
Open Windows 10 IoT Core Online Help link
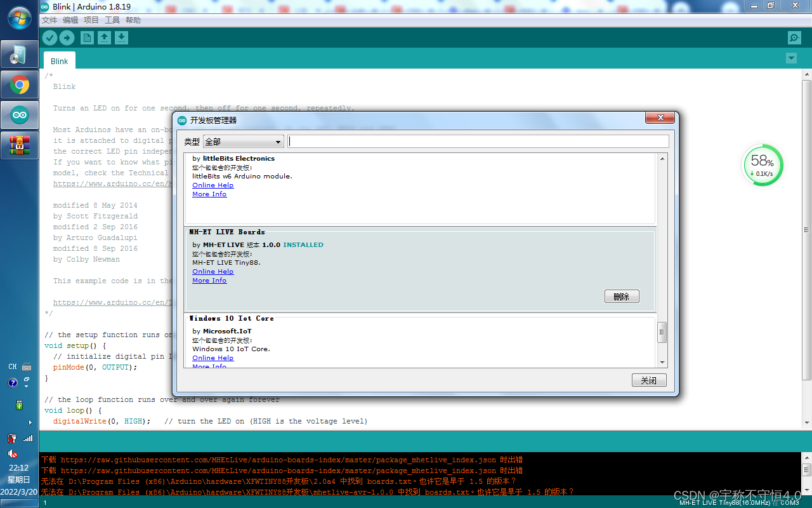coord(213,358)
